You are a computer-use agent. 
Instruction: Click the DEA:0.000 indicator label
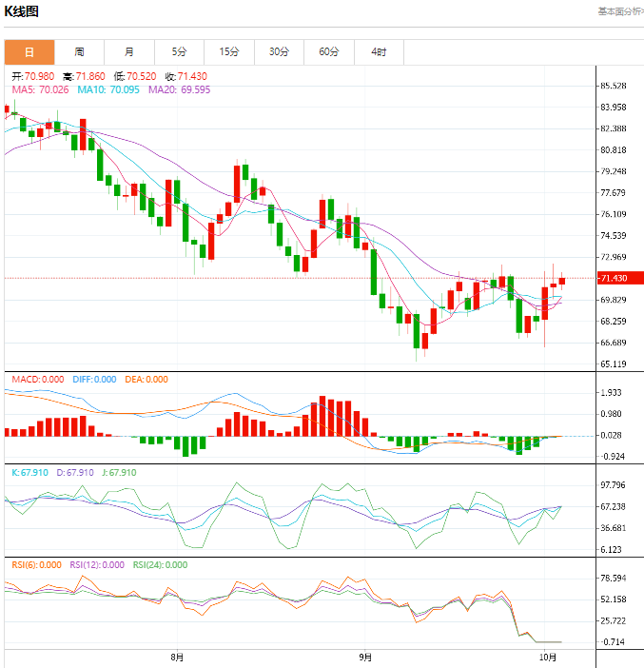point(146,379)
